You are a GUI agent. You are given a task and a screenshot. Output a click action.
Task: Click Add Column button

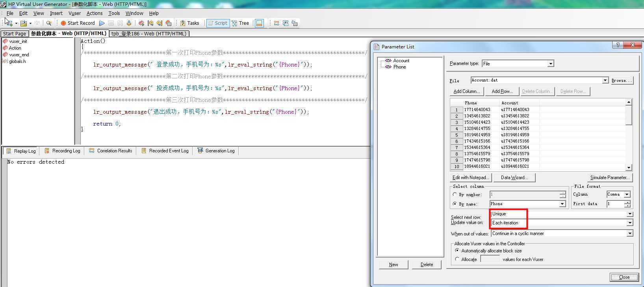pyautogui.click(x=466, y=91)
